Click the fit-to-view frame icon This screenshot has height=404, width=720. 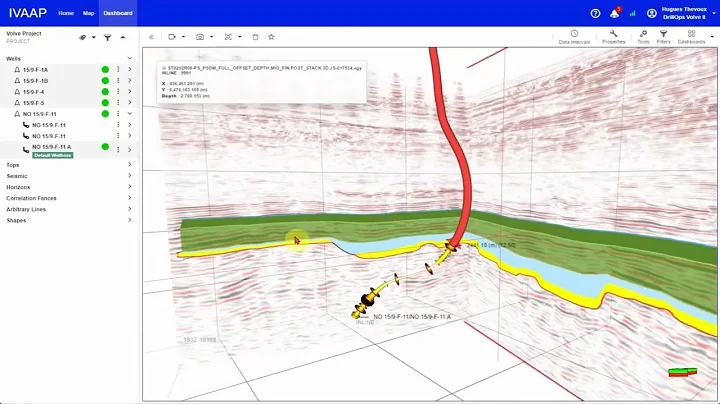click(228, 37)
